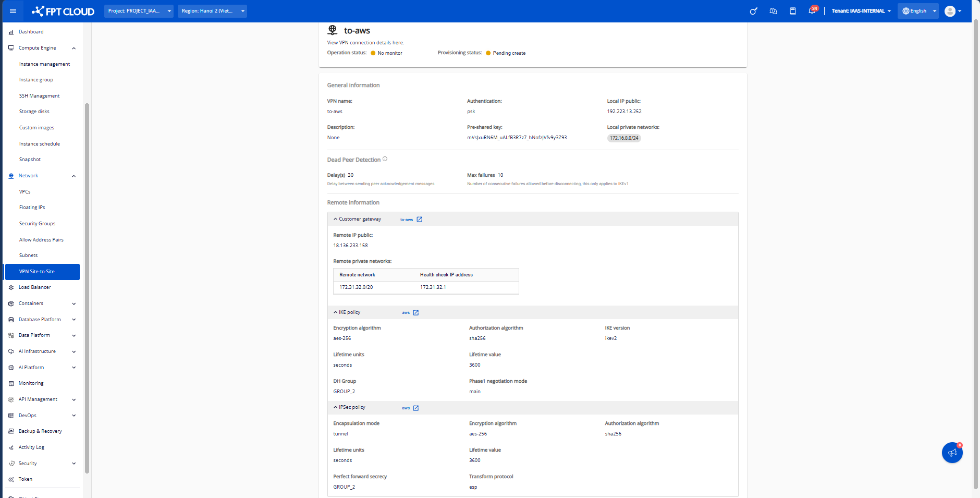The width and height of the screenshot is (980, 498).
Task: Go to Instance management page
Action: click(x=44, y=64)
